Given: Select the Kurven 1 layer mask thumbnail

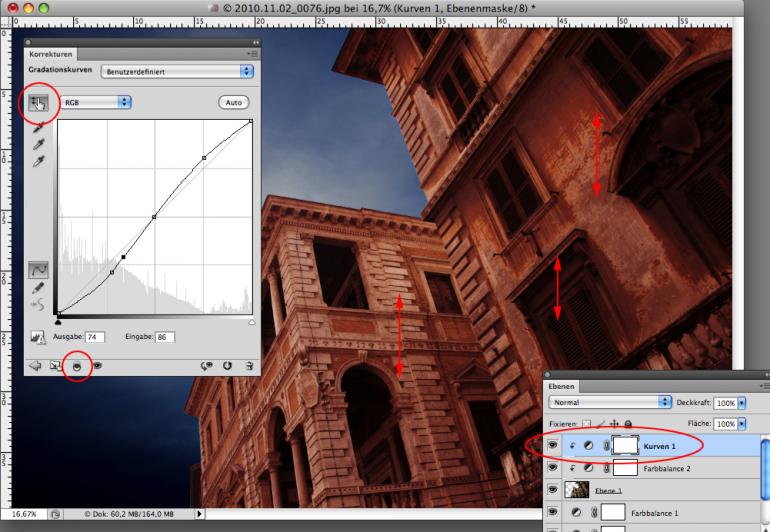Looking at the screenshot, I should coord(626,446).
